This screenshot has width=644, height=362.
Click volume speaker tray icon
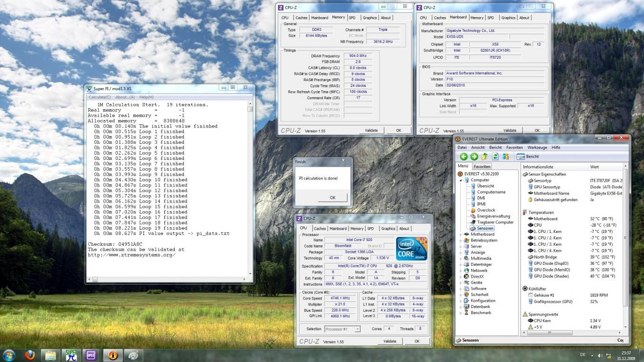600,355
